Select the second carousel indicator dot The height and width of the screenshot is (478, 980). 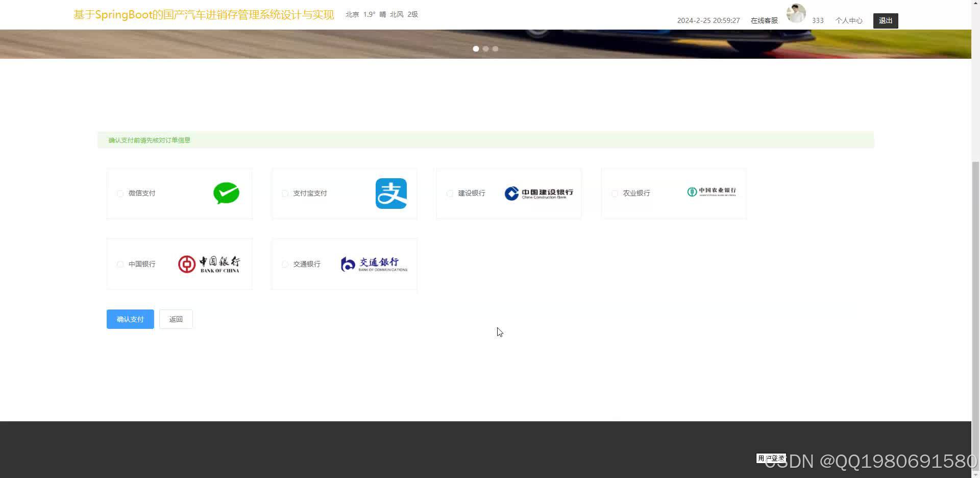point(485,49)
